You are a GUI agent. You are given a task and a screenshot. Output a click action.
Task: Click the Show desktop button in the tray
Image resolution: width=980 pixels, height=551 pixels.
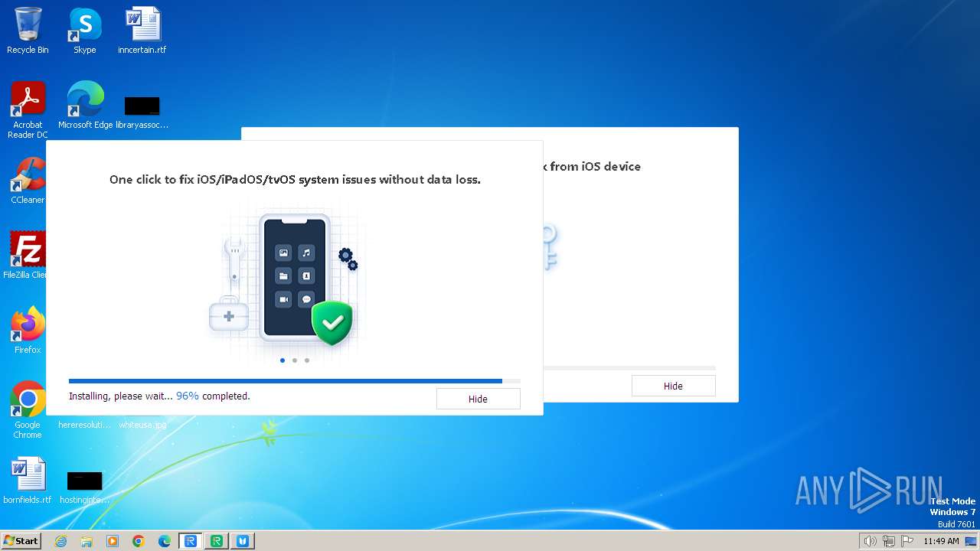tap(972, 541)
